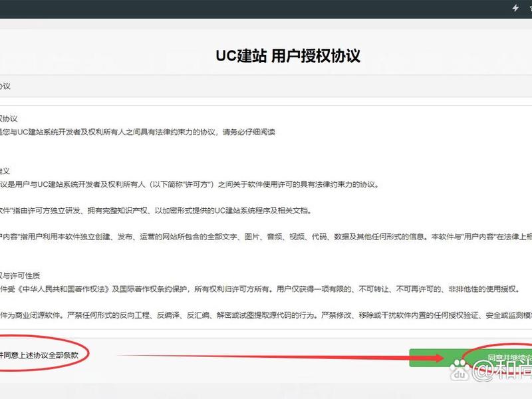
Task: Click the lightning bolt icon in top bar
Action: coord(515,8)
